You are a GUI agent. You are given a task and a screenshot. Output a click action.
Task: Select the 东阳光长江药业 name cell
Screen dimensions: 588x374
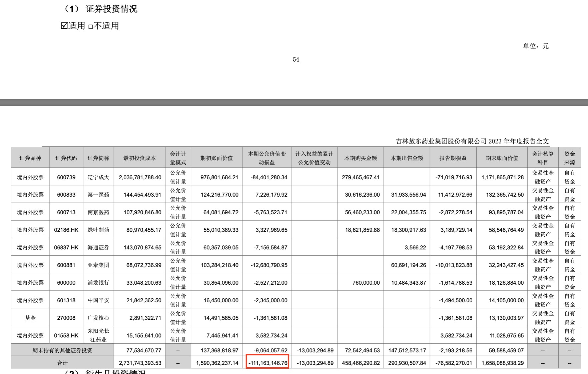pos(98,335)
